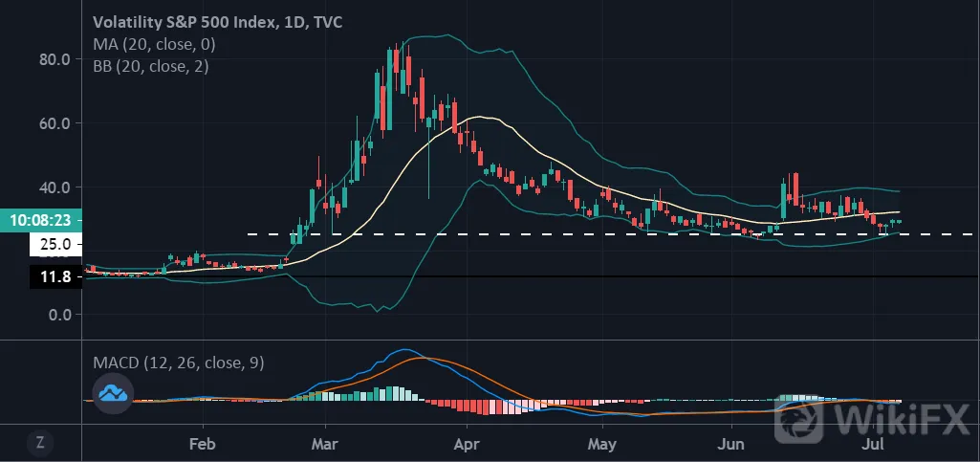The width and height of the screenshot is (980, 462).
Task: Select the Volatility S&P 500 Index title
Action: click(x=217, y=22)
